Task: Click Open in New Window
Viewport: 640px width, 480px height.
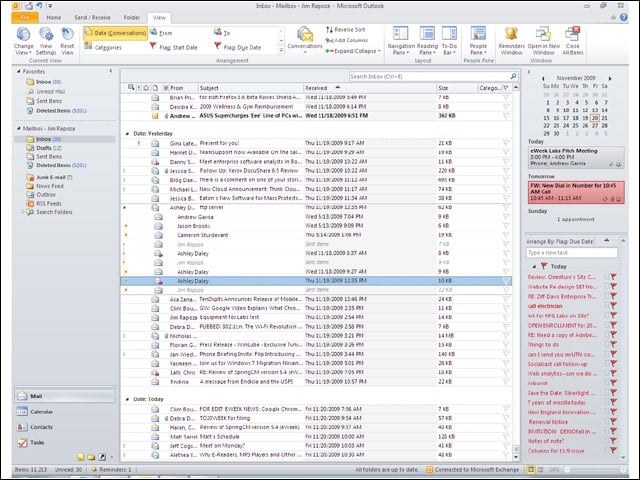Action: (x=544, y=41)
